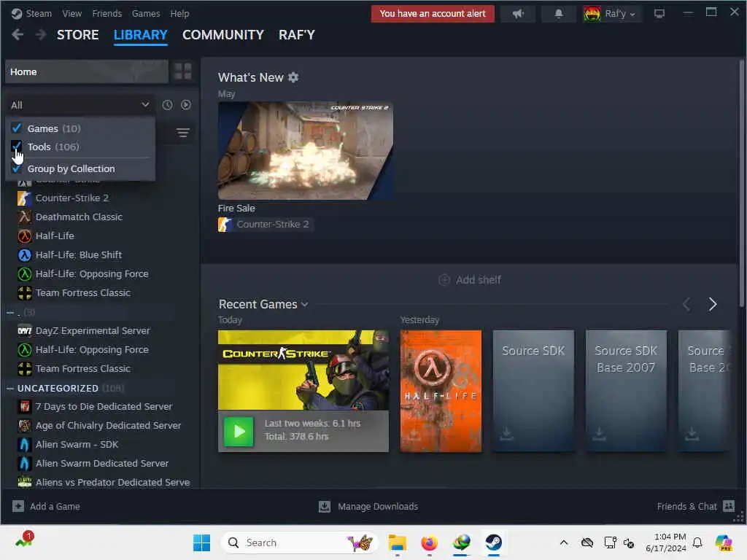The image size is (747, 560).
Task: Open the Friends menu
Action: pyautogui.click(x=107, y=13)
